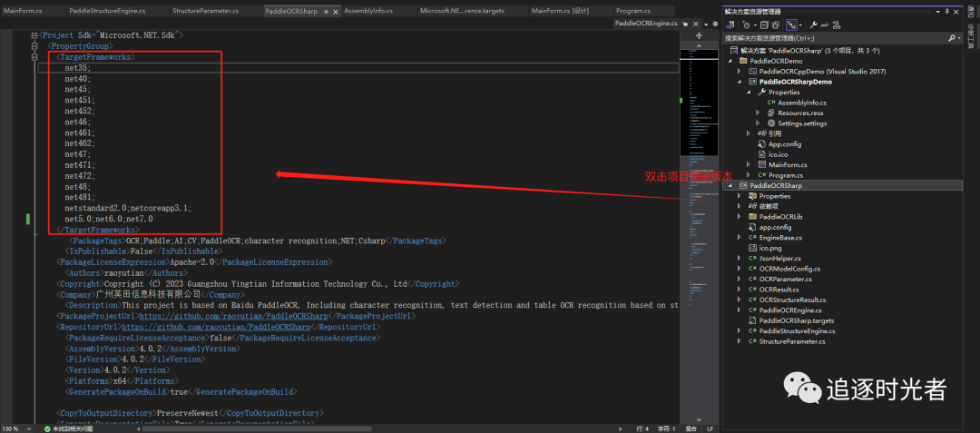This screenshot has height=433, width=980.
Task: Click the Show All Files icon
Action: [x=776, y=25]
